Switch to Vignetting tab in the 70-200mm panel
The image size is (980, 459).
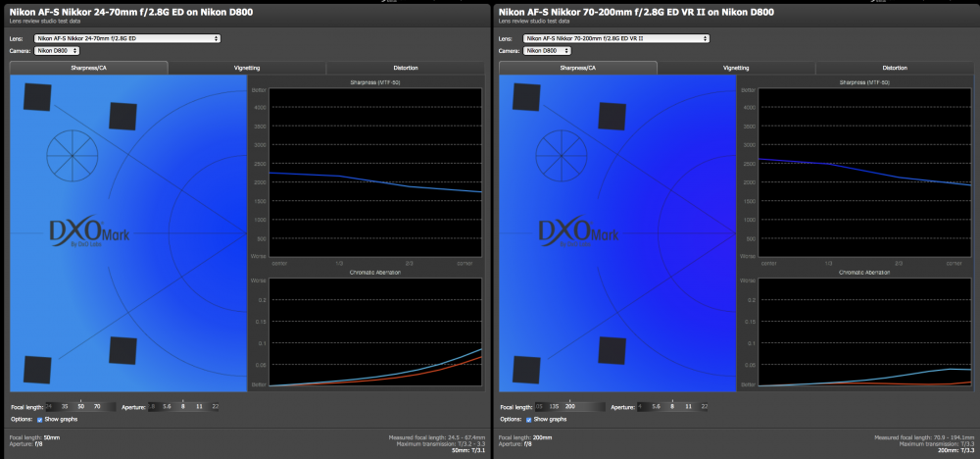[x=736, y=68]
